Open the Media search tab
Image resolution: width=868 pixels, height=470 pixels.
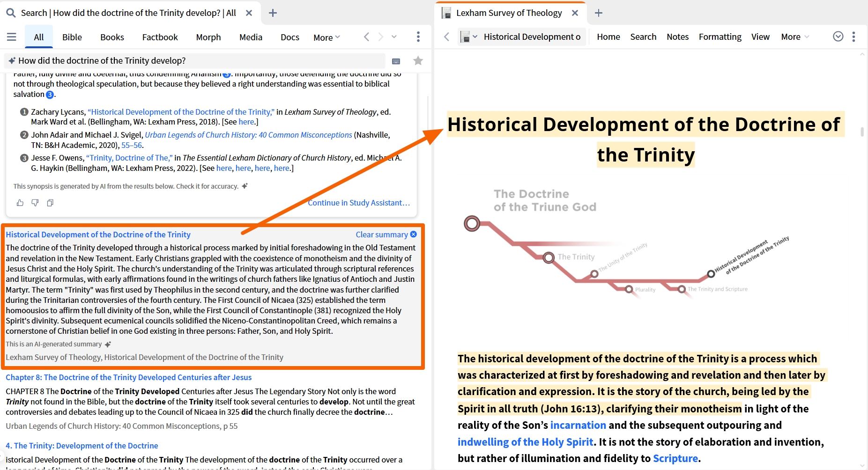[251, 37]
